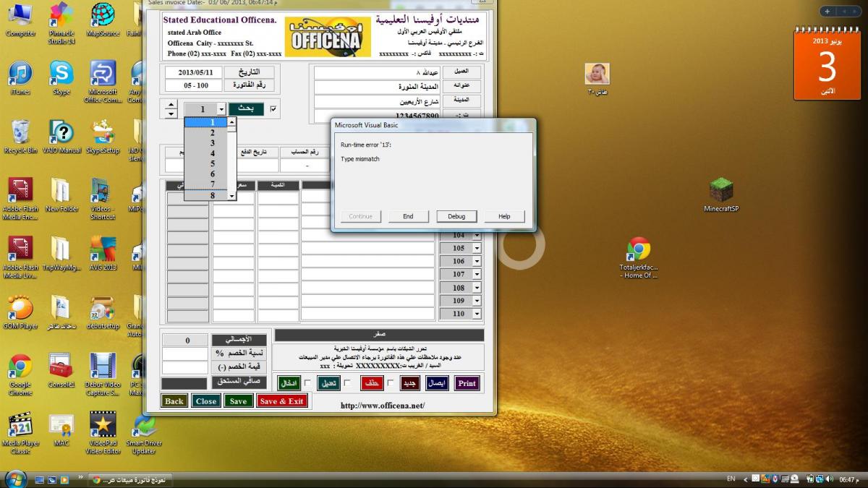Image resolution: width=868 pixels, height=488 pixels.
Task: Launch MinecraftSP from the desktop
Action: [x=721, y=195]
